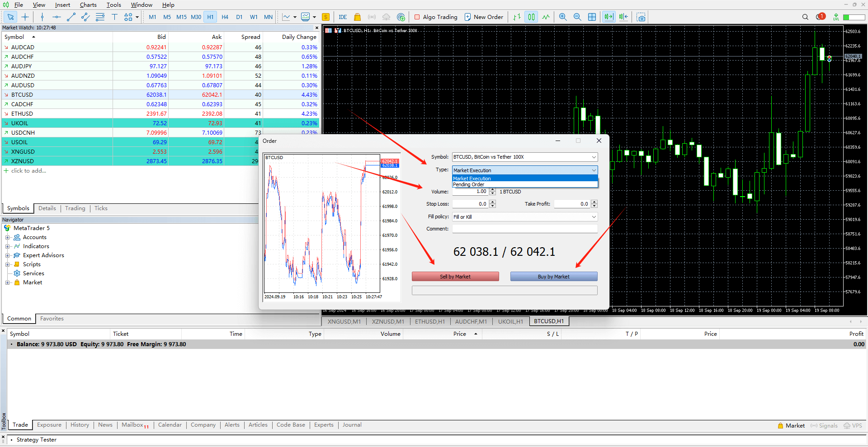
Task: Click Sell by Market
Action: pyautogui.click(x=455, y=277)
